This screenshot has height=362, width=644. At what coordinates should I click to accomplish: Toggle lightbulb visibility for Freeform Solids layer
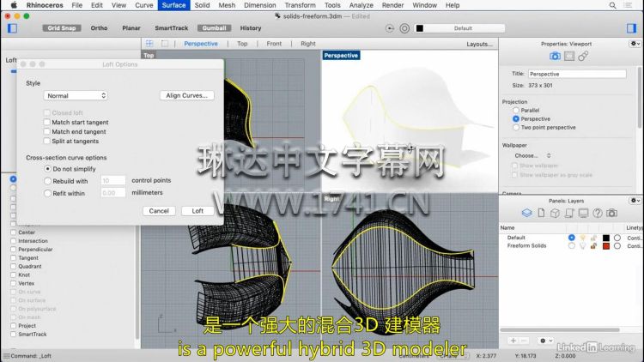(582, 246)
